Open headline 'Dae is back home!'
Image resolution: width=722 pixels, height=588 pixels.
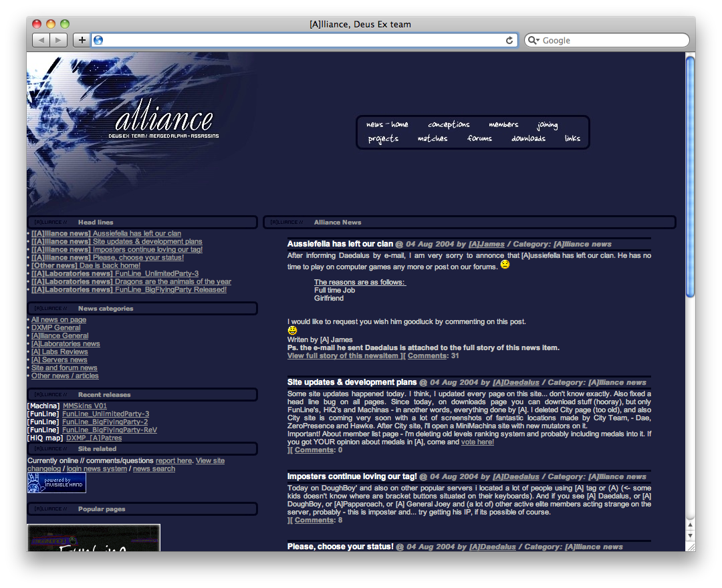coord(86,265)
